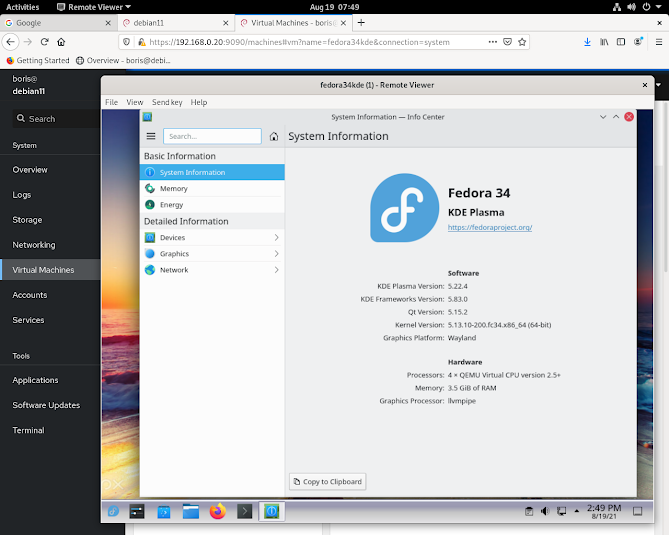Open the KDE volume tray icon
Viewport: 669px width, 535px height.
pyautogui.click(x=545, y=511)
